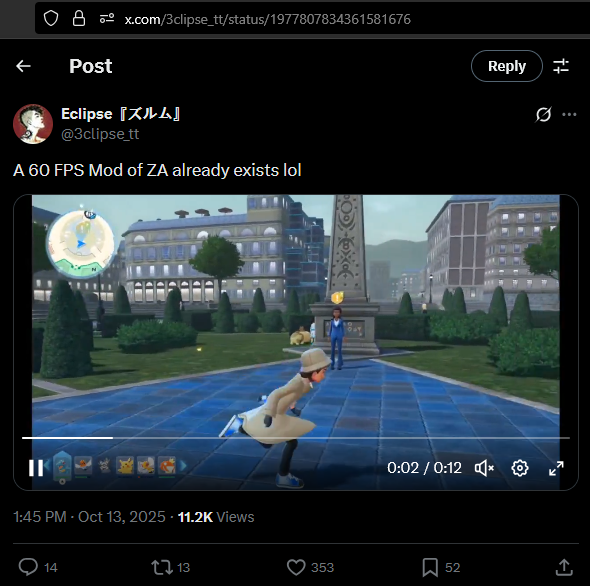The image size is (590, 586).
Task: Expand video to fullscreen
Action: click(x=556, y=468)
